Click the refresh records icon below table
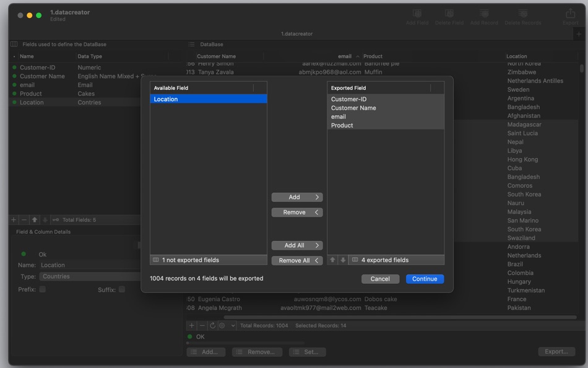Viewport: 588px width, 368px height. coord(212,325)
